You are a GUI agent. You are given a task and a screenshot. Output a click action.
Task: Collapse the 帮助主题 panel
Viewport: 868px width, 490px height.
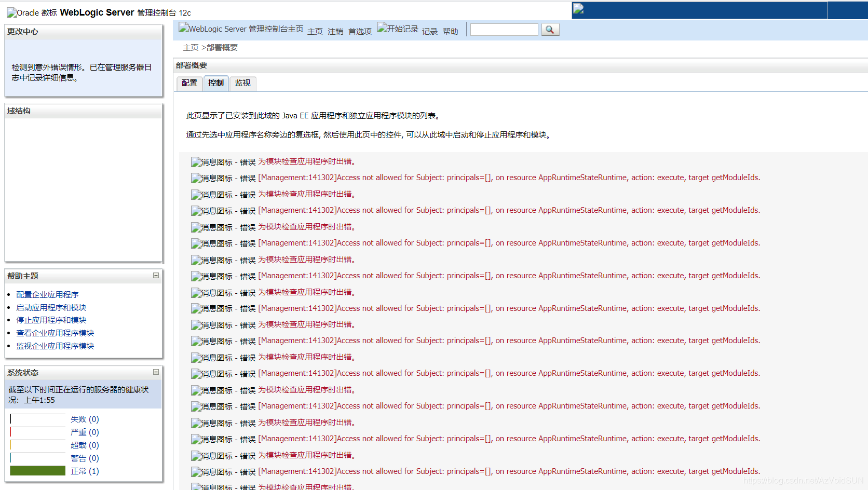tap(156, 276)
